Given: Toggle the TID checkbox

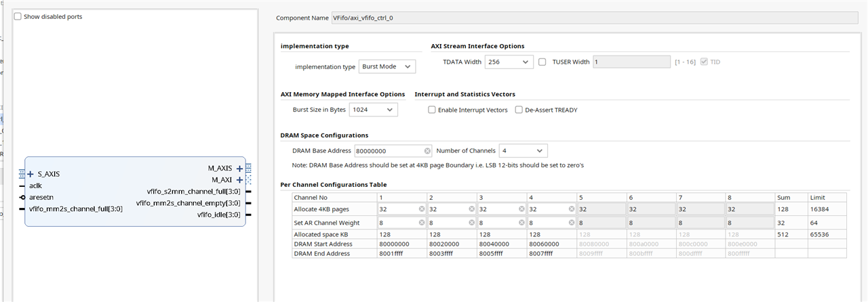Looking at the screenshot, I should tap(705, 62).
